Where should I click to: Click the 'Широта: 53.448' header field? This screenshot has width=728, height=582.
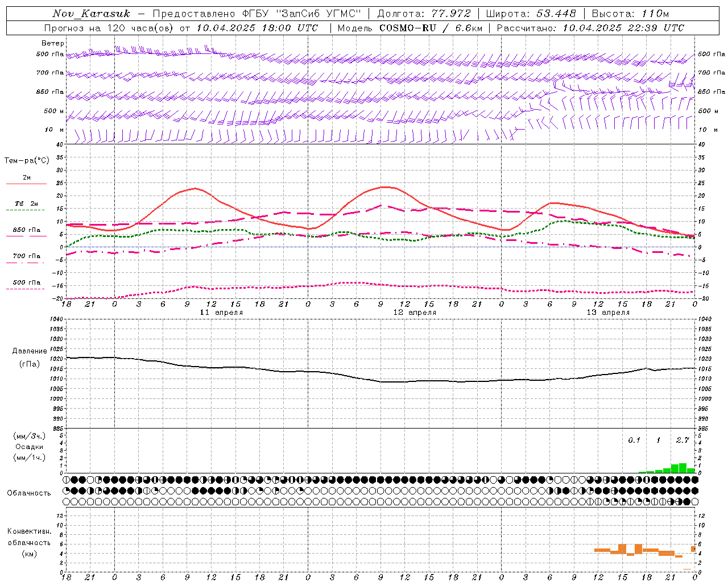[531, 14]
